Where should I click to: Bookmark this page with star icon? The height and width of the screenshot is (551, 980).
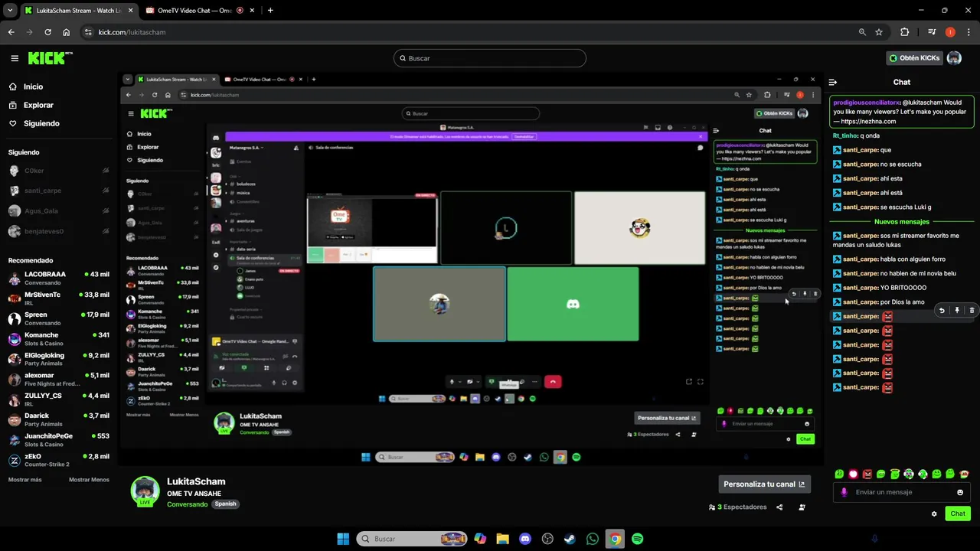click(x=879, y=32)
